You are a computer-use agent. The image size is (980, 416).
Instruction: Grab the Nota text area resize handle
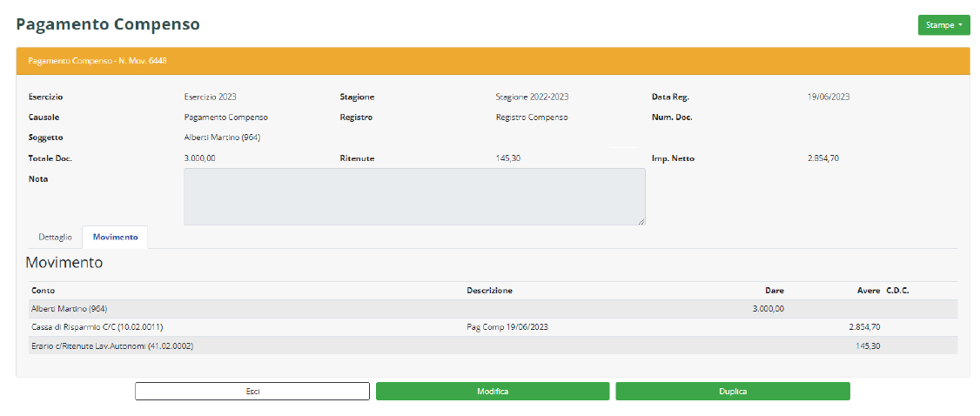641,221
